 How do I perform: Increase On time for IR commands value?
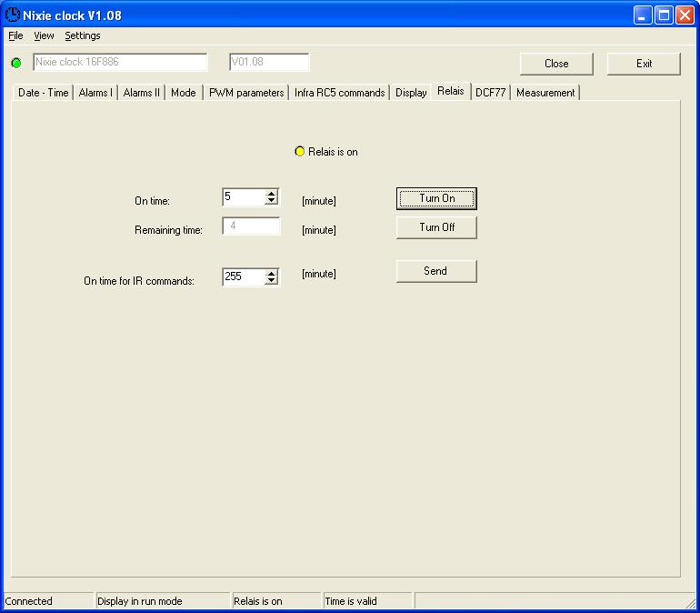tap(272, 273)
